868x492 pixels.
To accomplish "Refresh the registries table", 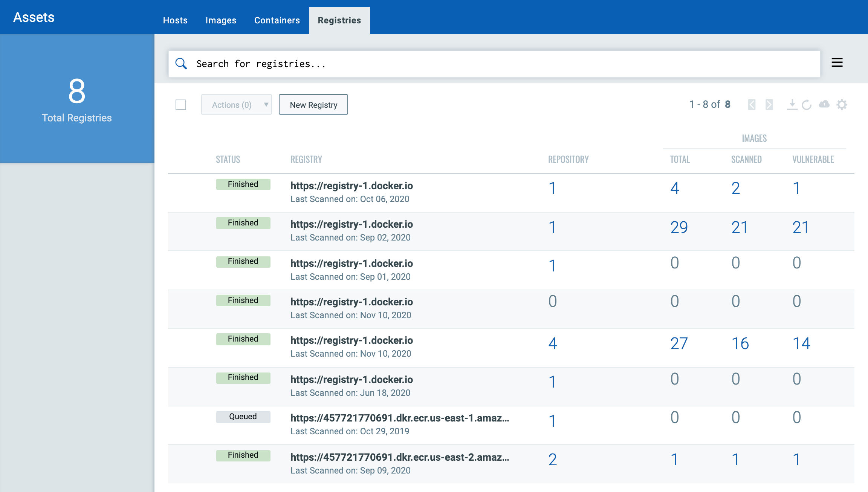I will [x=807, y=104].
